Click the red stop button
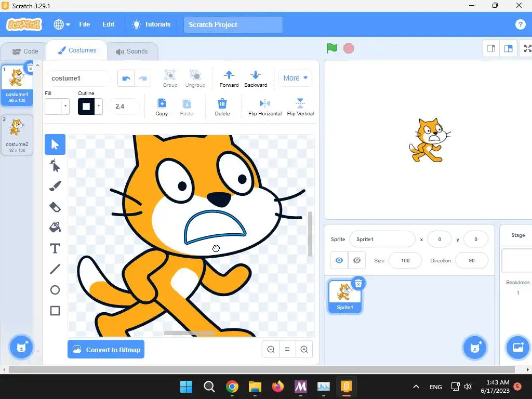532x399 pixels. [349, 48]
